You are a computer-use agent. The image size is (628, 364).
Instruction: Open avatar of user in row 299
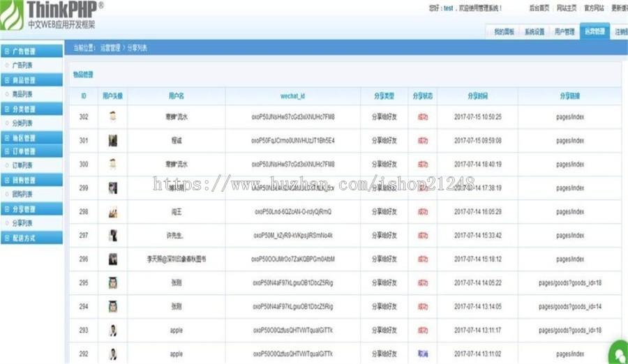click(113, 188)
